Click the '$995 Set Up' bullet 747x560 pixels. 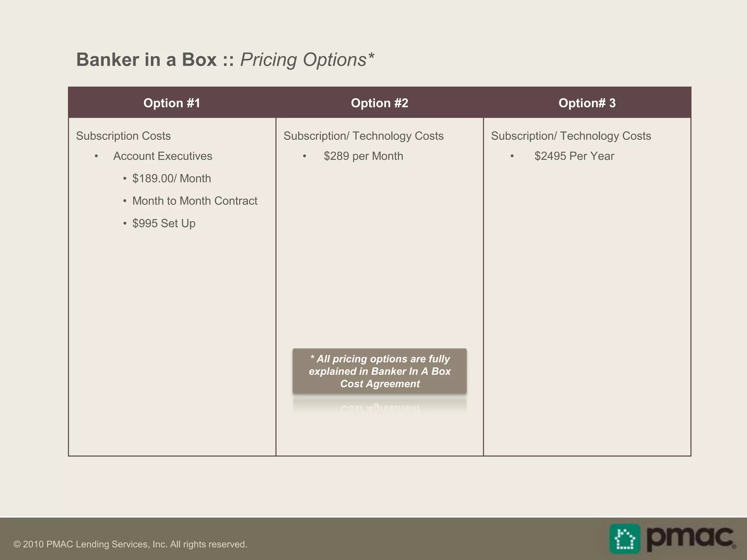pos(164,223)
